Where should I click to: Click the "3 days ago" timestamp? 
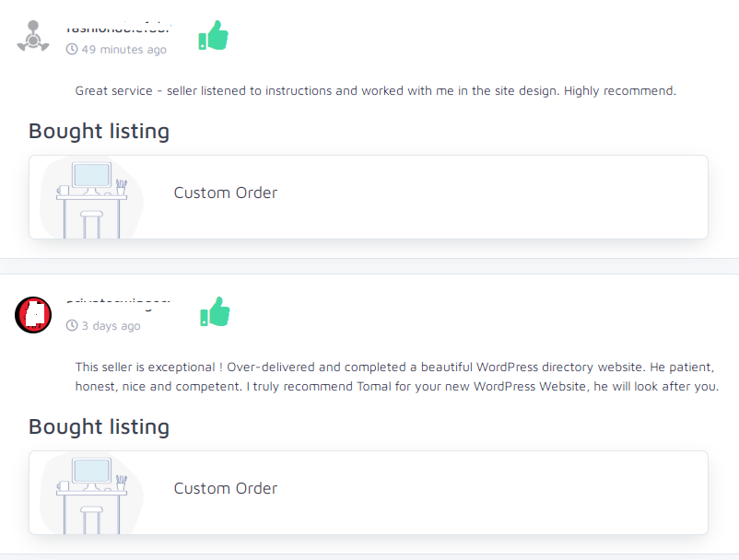[111, 325]
